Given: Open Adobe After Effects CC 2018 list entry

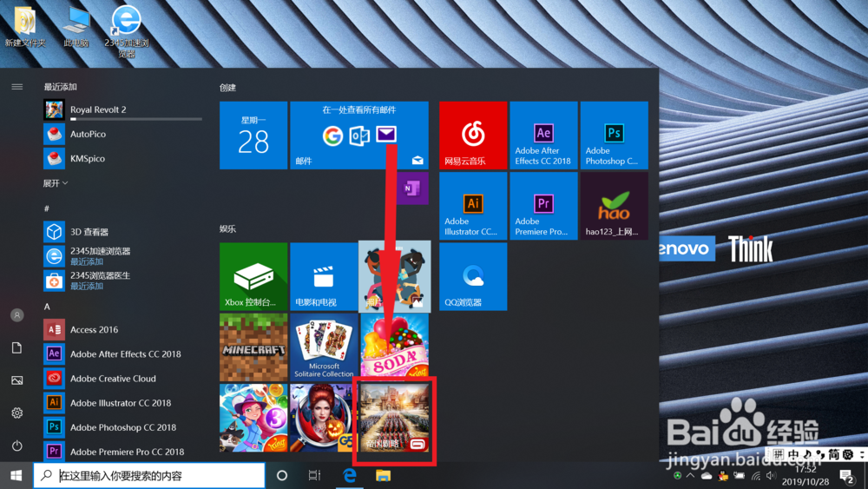Looking at the screenshot, I should [x=123, y=354].
